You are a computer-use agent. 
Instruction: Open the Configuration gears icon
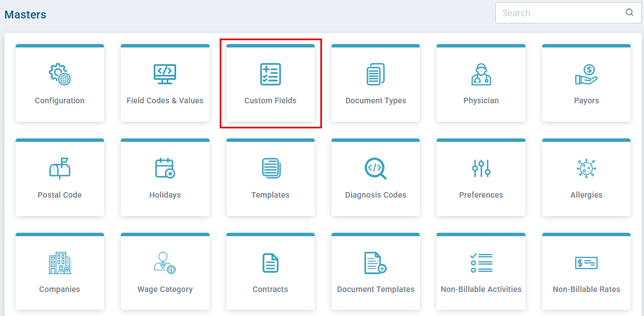pos(60,74)
